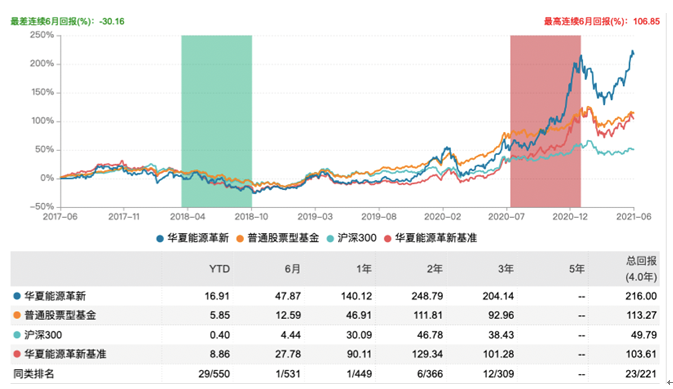The height and width of the screenshot is (389, 673).
Task: Click the 30.09 one-year value
Action: [x=359, y=335]
